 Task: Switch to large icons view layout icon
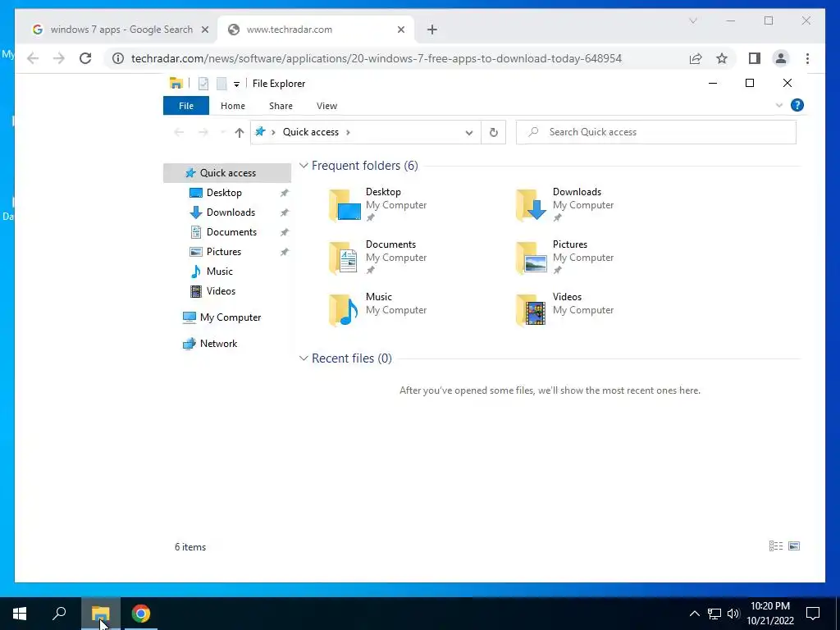click(x=794, y=546)
